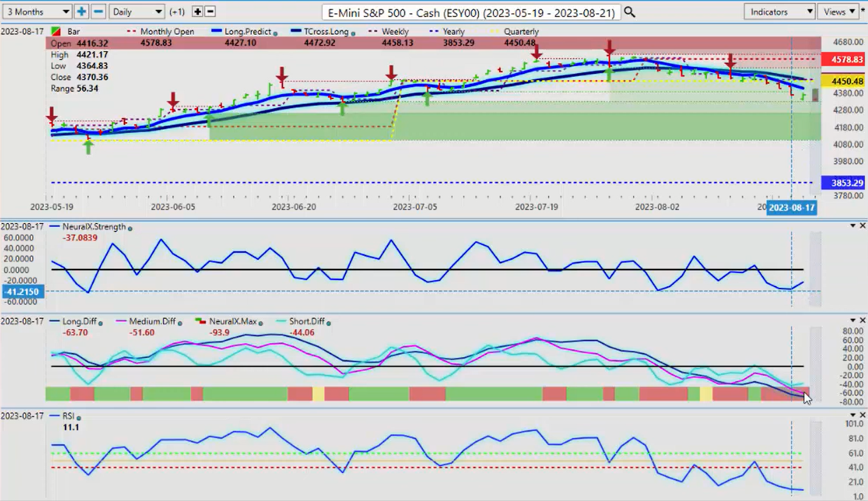The width and height of the screenshot is (868, 501).
Task: Click the High 4421.17 value row
Action: 79,55
